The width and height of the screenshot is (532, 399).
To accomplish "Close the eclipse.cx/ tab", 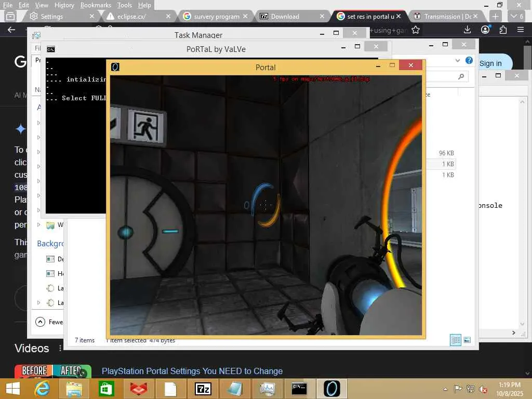I will pyautogui.click(x=168, y=16).
